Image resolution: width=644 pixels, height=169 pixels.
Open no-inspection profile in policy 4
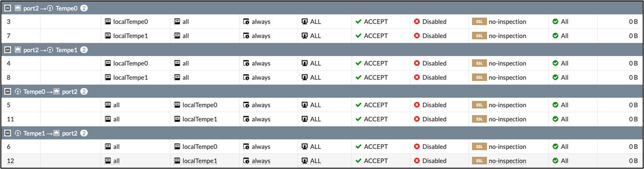tap(507, 64)
